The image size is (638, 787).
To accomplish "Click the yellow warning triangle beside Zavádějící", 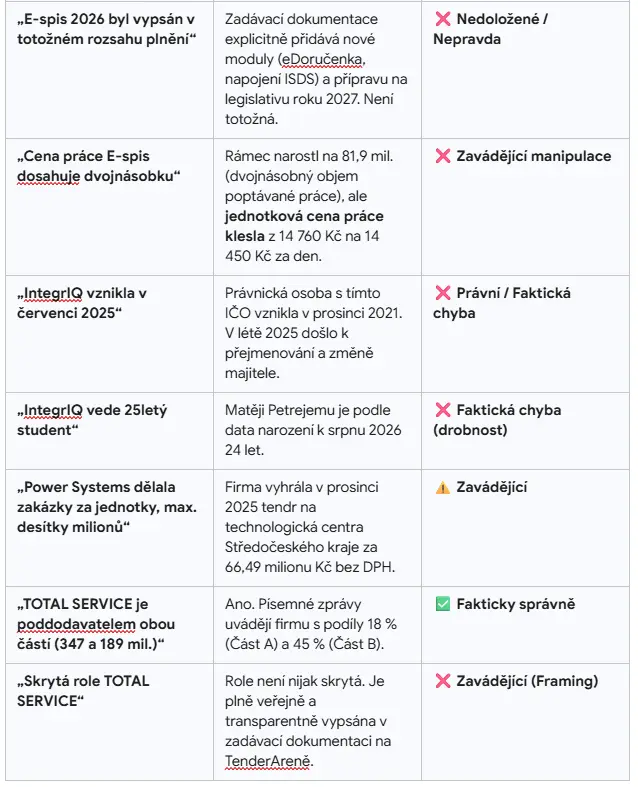I will coord(443,487).
